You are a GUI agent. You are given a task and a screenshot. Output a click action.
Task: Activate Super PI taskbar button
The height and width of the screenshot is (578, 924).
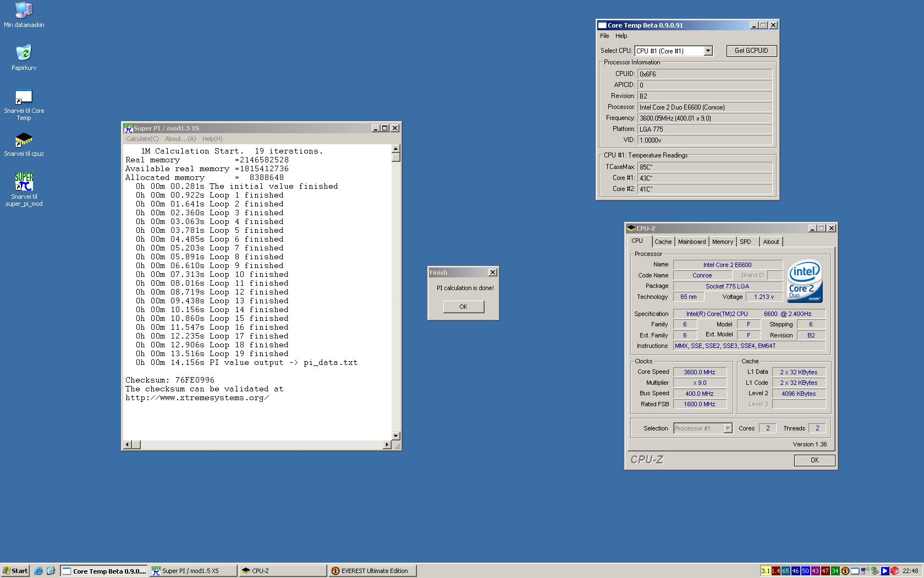tap(193, 571)
